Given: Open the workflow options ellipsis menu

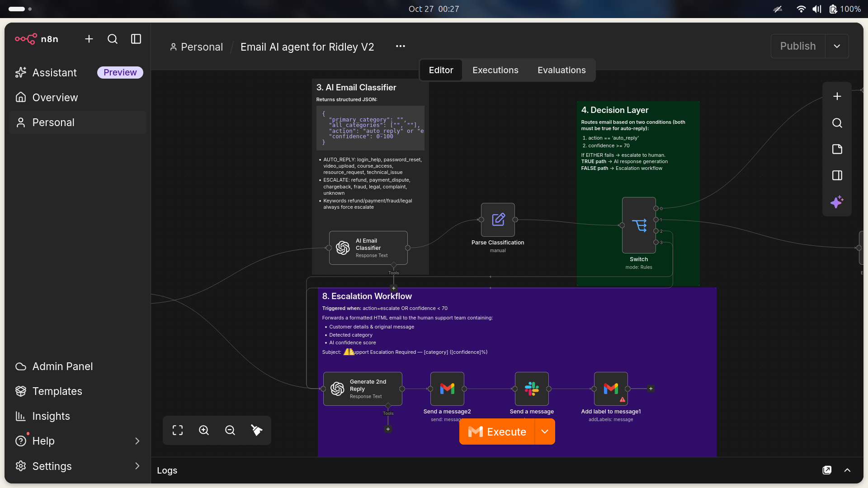Looking at the screenshot, I should (x=401, y=46).
